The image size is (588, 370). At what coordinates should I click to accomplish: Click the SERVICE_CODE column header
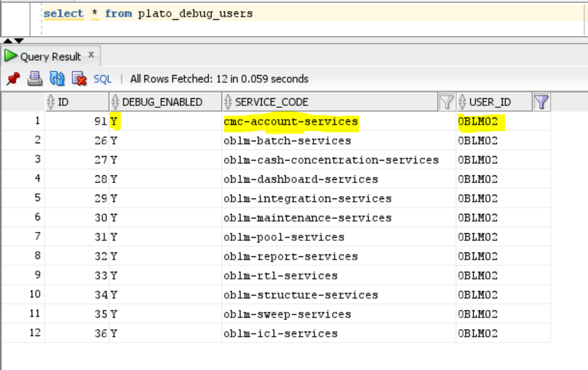click(272, 102)
